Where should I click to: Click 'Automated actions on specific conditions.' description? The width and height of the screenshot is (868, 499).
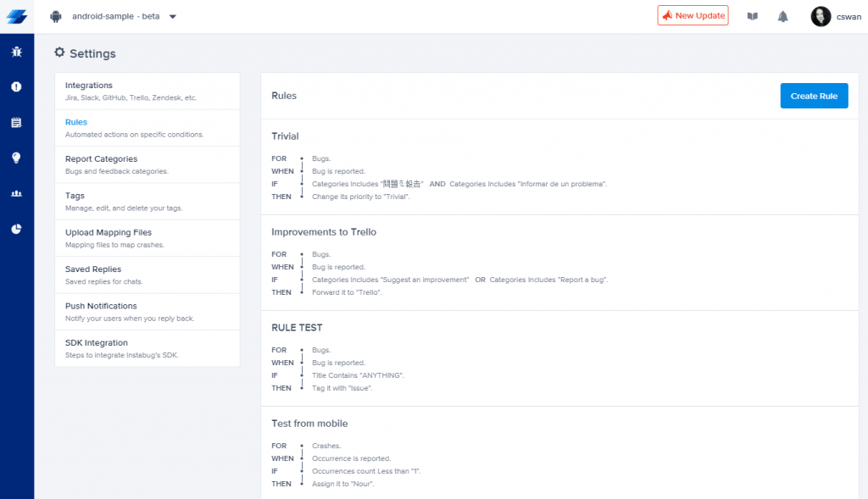[x=135, y=135]
